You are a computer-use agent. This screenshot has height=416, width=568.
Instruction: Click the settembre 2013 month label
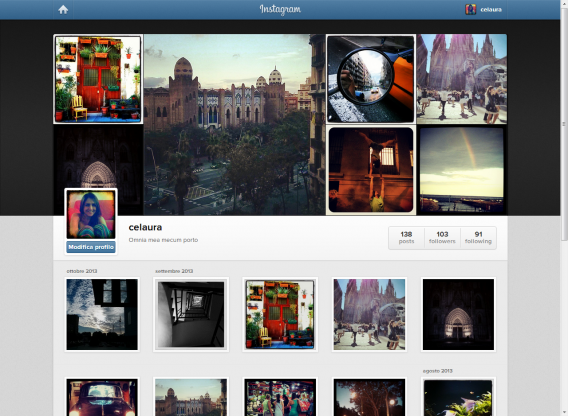pos(174,271)
